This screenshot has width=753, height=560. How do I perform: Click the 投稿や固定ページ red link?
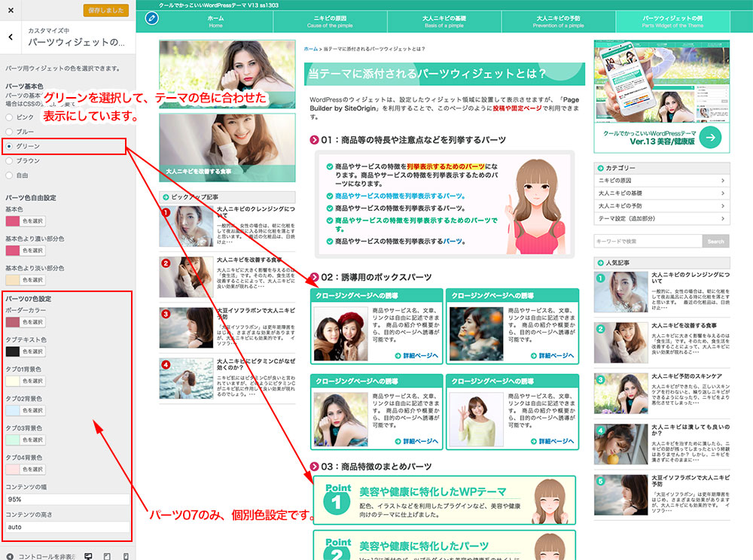coord(517,108)
